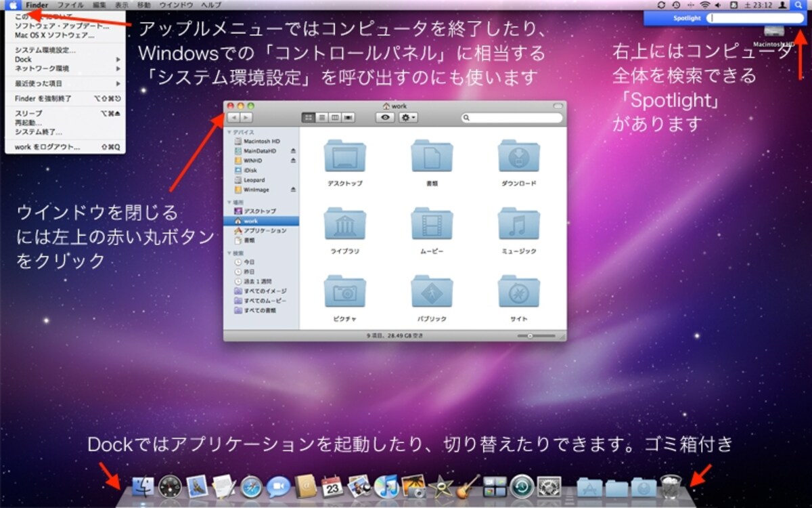Select アプリケーション in Finder sidebar

click(261, 231)
